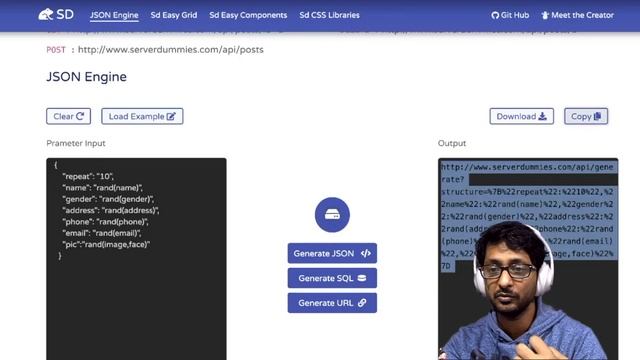
Task: Click the POST endpoint URL text
Action: click(171, 50)
